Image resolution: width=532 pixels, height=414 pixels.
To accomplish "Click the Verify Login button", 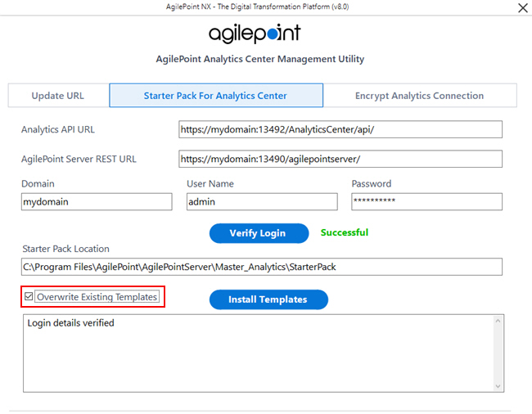I will tap(259, 233).
